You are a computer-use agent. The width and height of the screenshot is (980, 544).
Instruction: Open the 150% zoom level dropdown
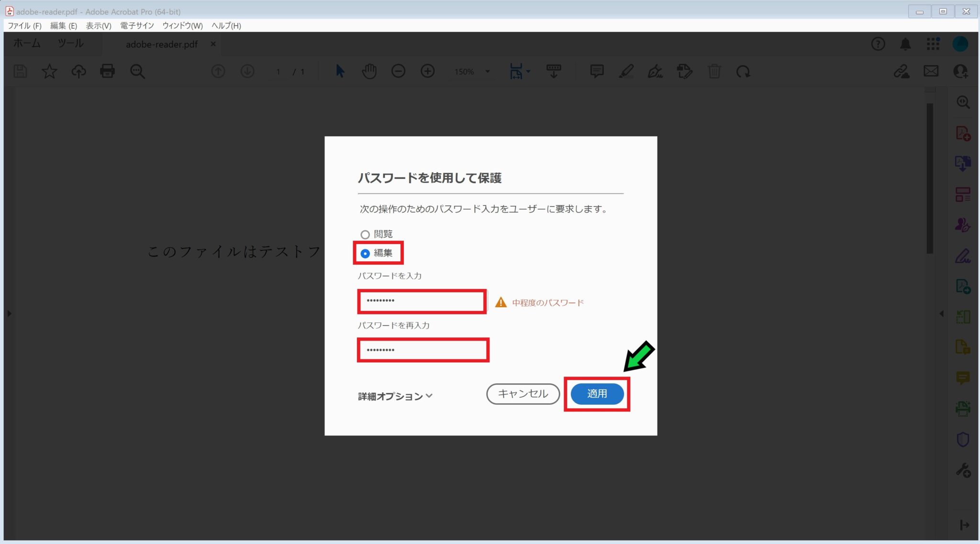[488, 71]
